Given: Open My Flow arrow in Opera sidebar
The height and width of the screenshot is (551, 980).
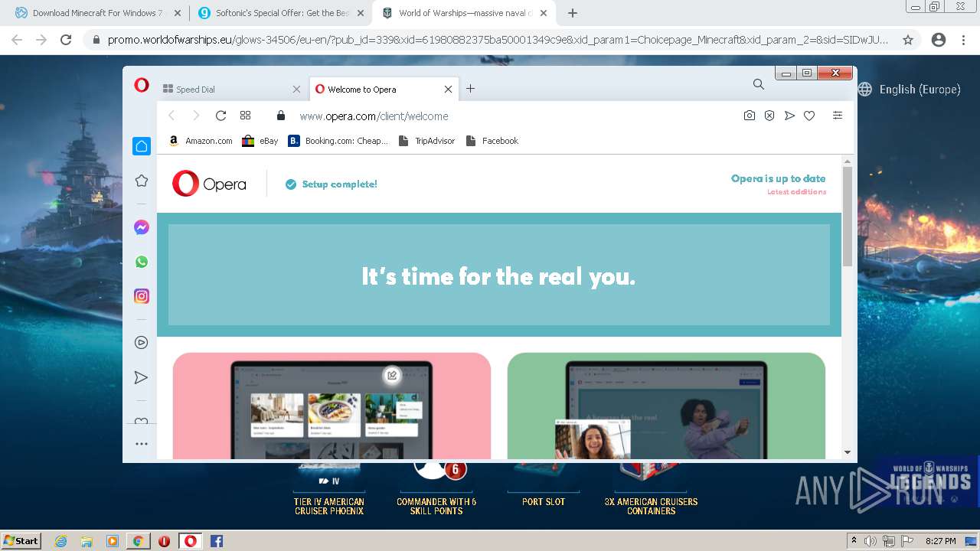Looking at the screenshot, I should pyautogui.click(x=142, y=377).
